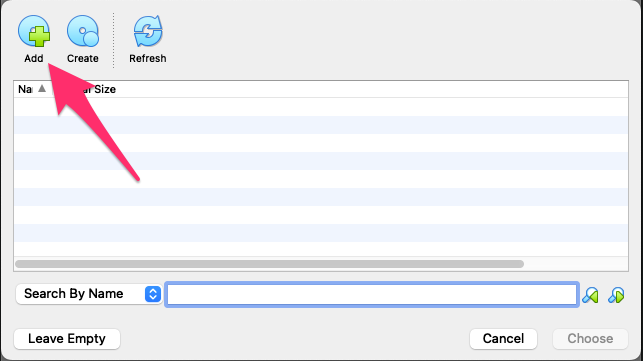The width and height of the screenshot is (643, 361).
Task: Click the first empty row in disk list
Action: (321, 107)
